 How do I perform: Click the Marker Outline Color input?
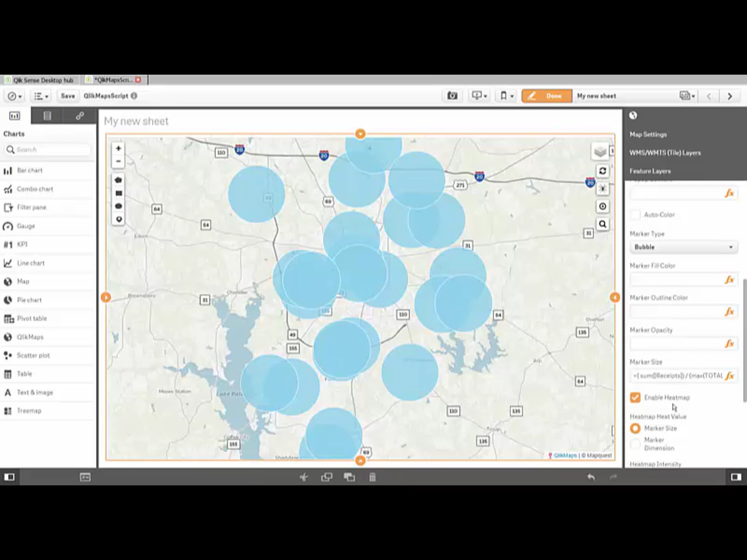(677, 311)
